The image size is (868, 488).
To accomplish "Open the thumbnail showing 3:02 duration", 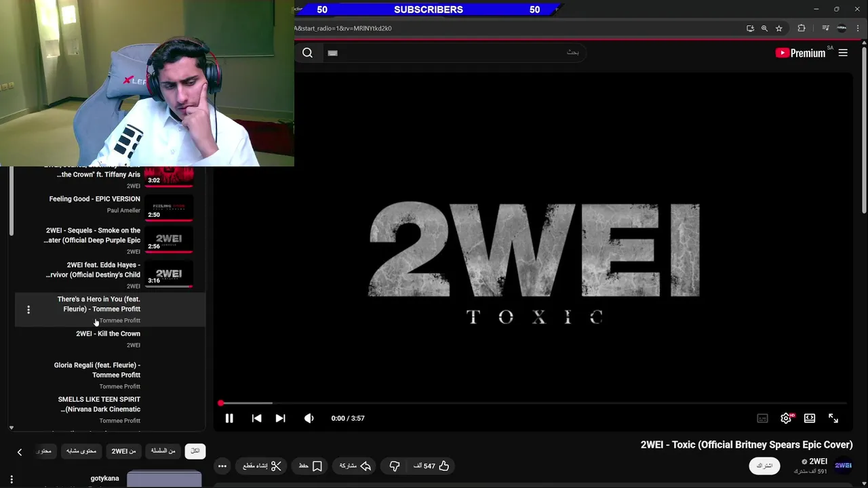I will [169, 176].
